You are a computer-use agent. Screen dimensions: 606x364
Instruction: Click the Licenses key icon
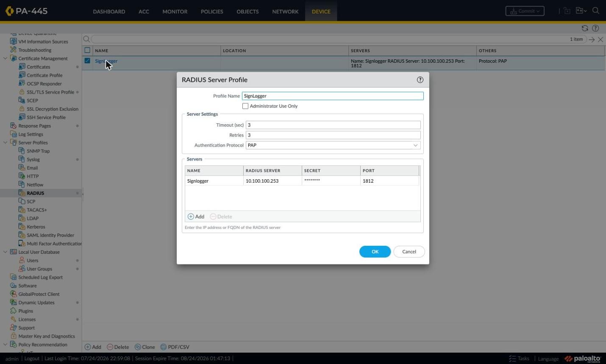click(x=13, y=319)
